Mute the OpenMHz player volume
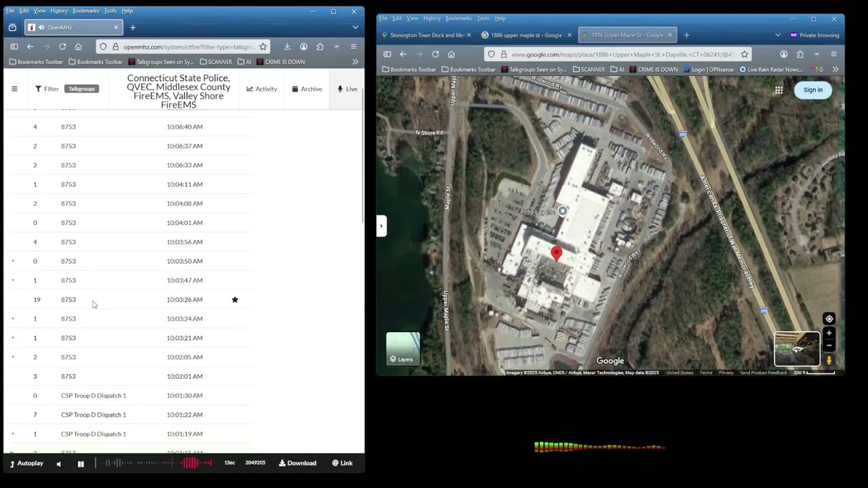This screenshot has width=868, height=488. [58, 464]
